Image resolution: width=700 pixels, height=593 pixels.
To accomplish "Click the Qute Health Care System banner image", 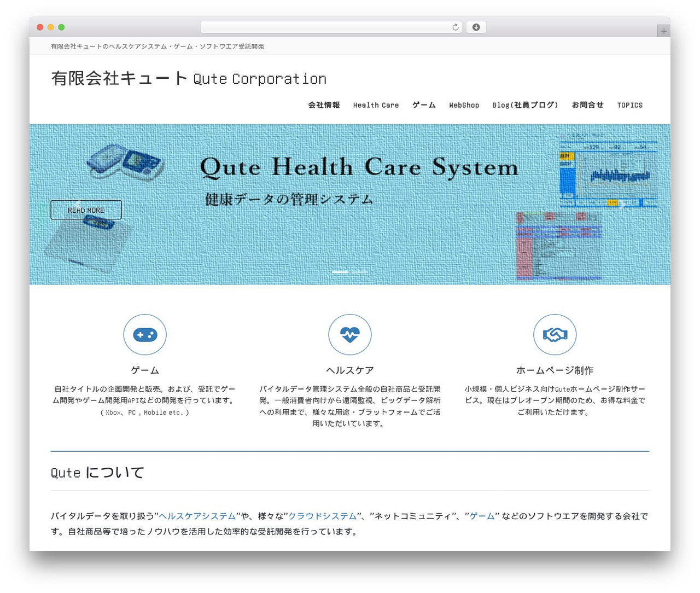I will coord(350,204).
